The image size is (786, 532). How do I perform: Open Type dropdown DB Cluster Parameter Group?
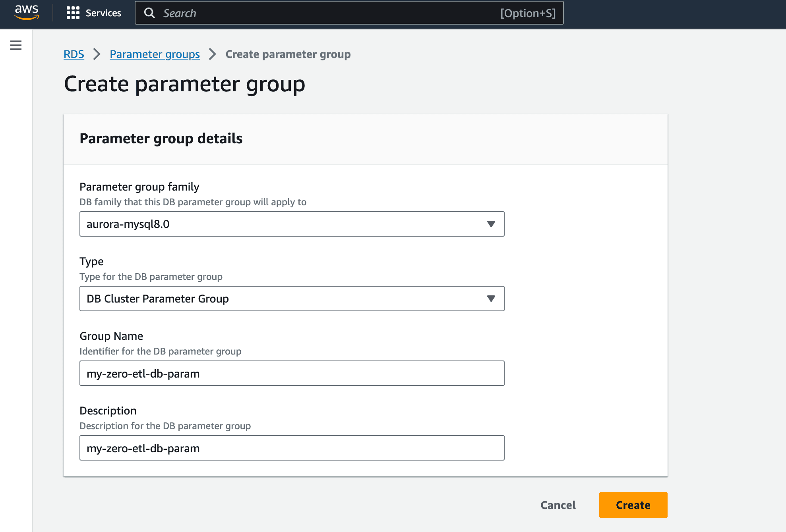point(292,299)
